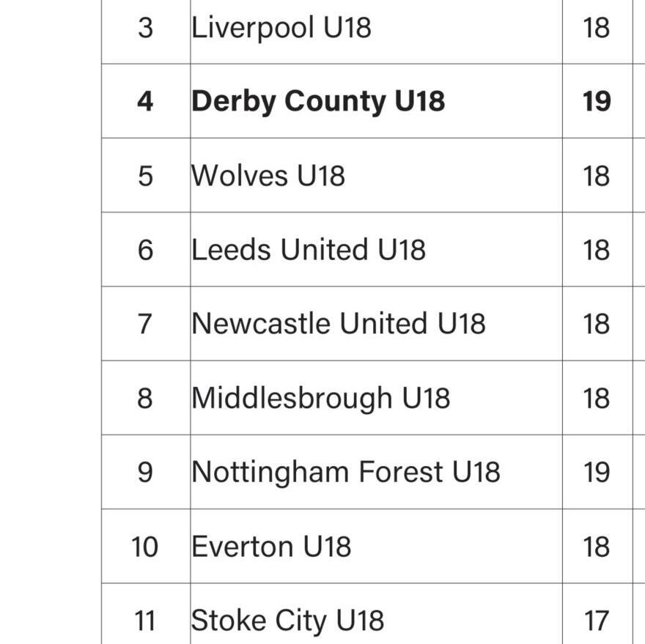Click on Middlesbrough U18 team name
Image resolution: width=645 pixels, height=644 pixels.
[320, 398]
